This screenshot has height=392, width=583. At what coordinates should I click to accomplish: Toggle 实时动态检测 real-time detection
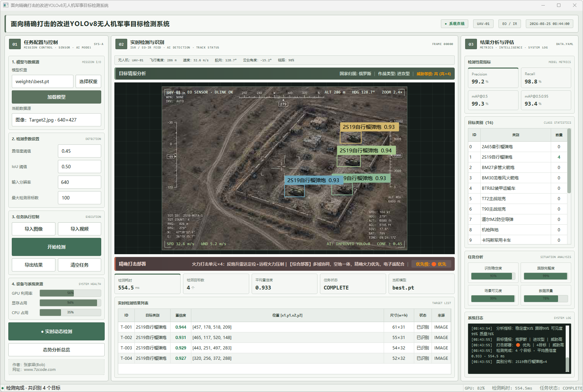coord(56,331)
